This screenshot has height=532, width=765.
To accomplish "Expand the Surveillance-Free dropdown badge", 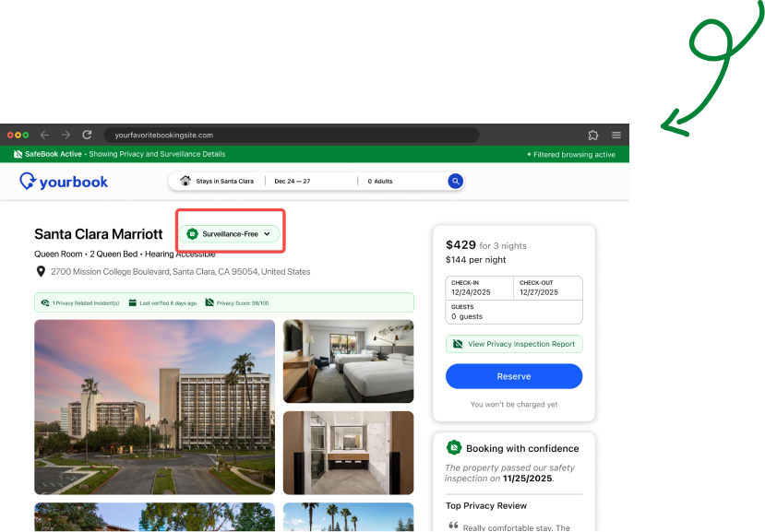I will [231, 234].
